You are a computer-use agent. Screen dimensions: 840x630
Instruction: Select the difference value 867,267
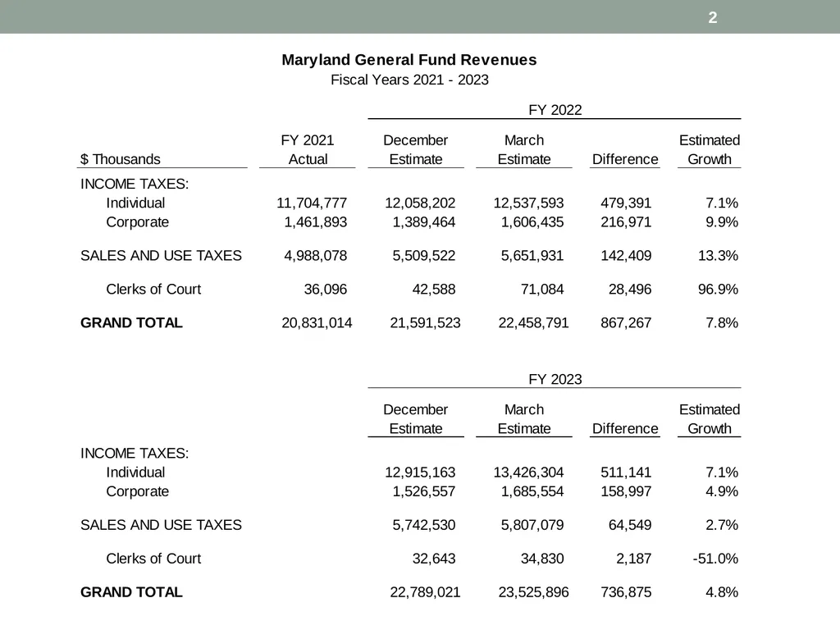click(x=626, y=323)
